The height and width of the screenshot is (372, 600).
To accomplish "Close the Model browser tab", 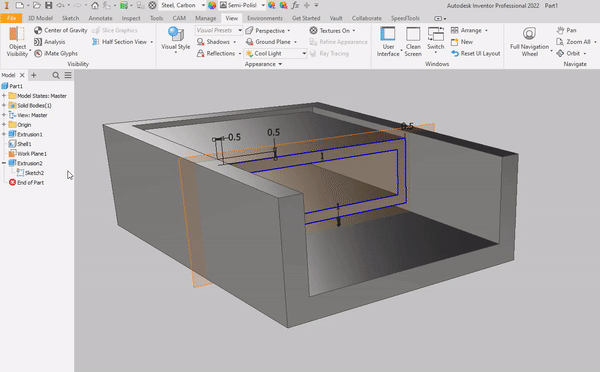I will click(22, 75).
